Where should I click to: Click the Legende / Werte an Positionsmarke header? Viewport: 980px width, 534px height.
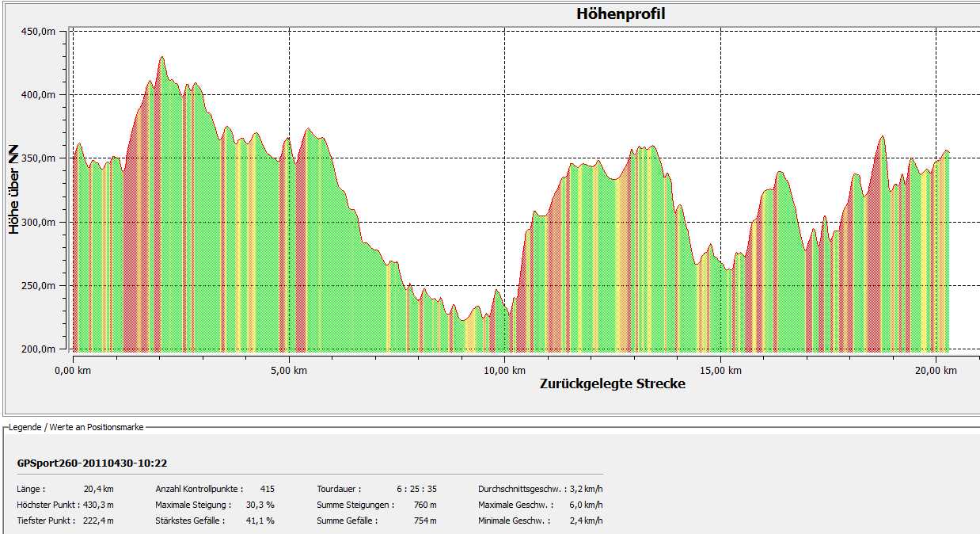(76, 427)
